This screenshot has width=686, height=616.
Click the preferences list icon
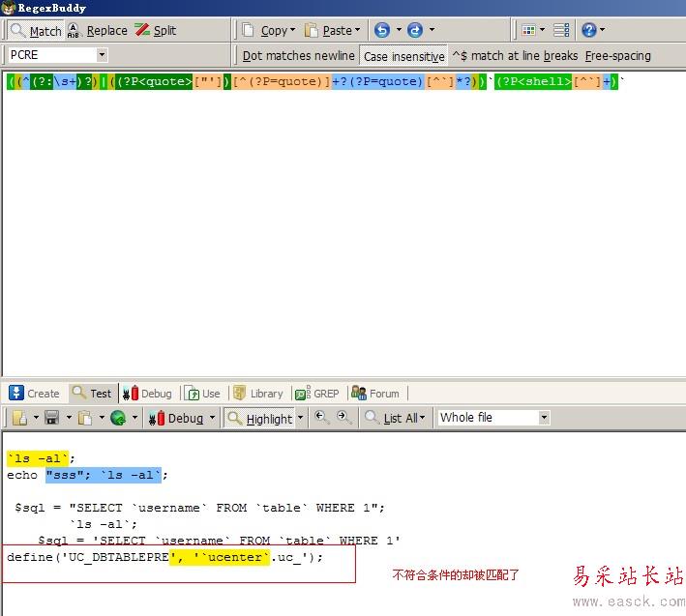(561, 30)
